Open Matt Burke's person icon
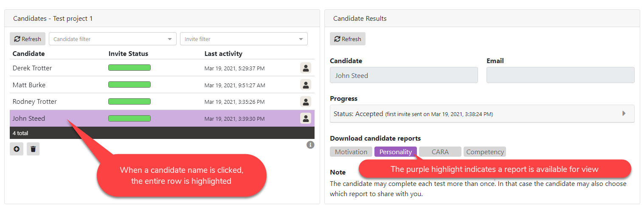Screen dimensions: 644x205 [306, 85]
